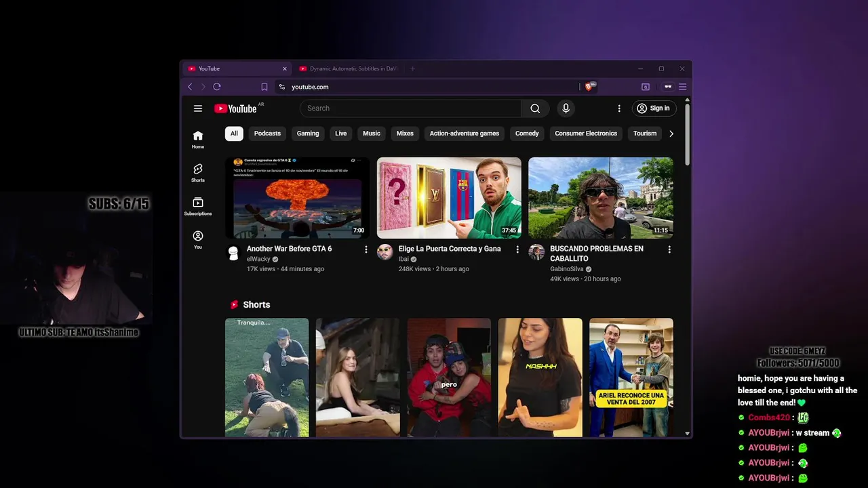Viewport: 868px width, 488px height.
Task: Select the Music filter chip
Action: tap(372, 134)
